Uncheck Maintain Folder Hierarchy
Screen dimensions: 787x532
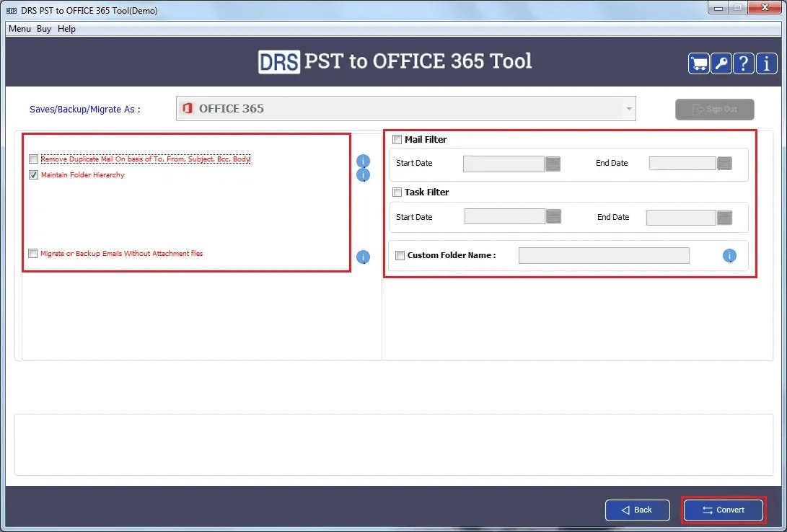[x=34, y=175]
